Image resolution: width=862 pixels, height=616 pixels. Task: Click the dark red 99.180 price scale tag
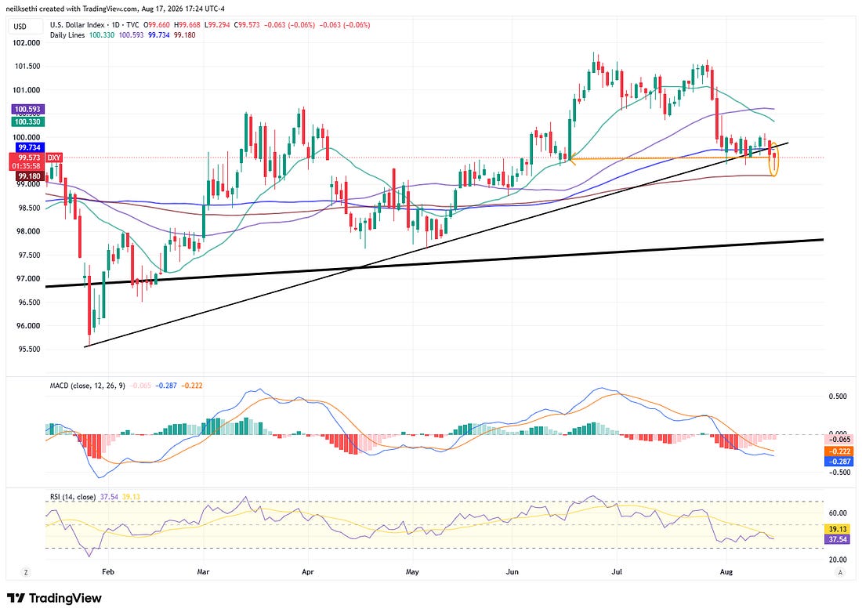pyautogui.click(x=27, y=176)
